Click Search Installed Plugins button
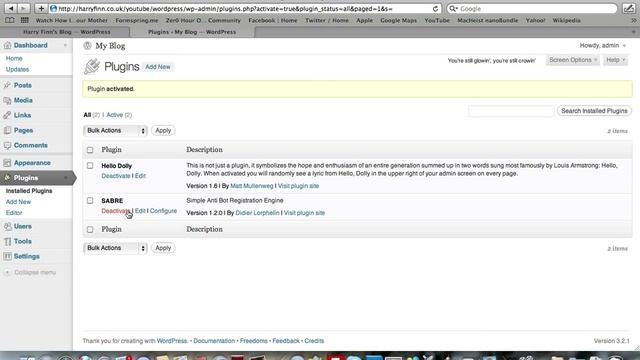The height and width of the screenshot is (360, 640). click(594, 111)
